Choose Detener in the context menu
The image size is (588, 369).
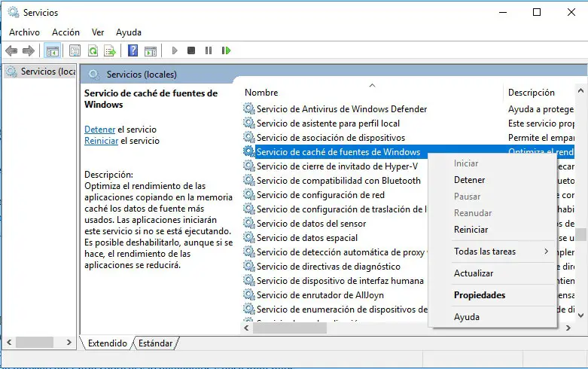pos(469,180)
